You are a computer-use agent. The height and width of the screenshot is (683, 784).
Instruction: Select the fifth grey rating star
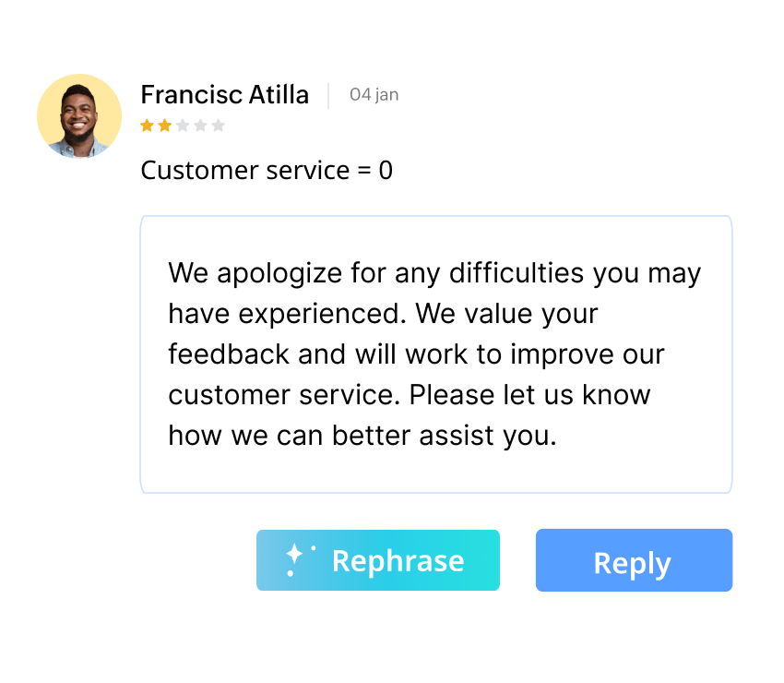click(218, 126)
